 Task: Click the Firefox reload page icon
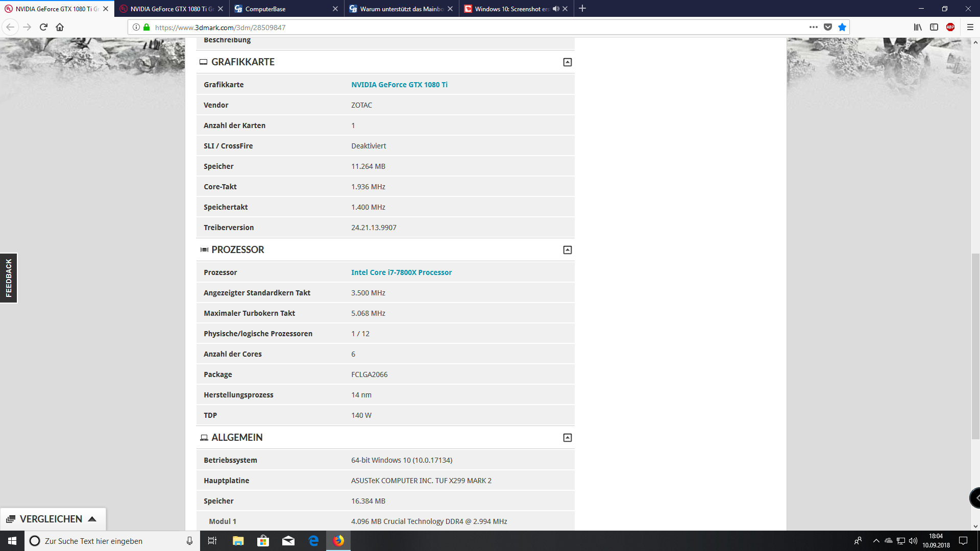(x=43, y=27)
